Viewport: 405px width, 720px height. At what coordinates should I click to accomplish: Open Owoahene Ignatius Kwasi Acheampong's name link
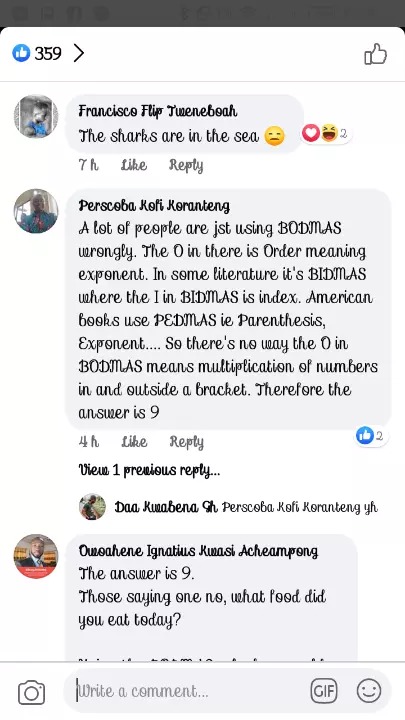pyautogui.click(x=198, y=551)
